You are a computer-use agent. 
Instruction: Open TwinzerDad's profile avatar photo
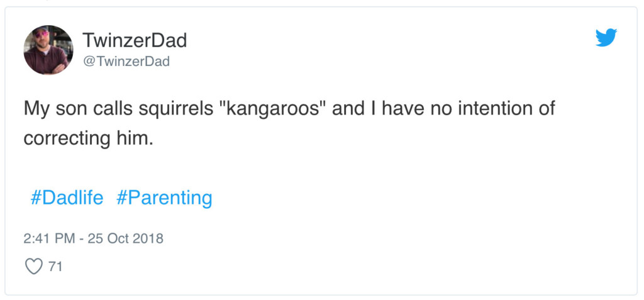click(48, 50)
